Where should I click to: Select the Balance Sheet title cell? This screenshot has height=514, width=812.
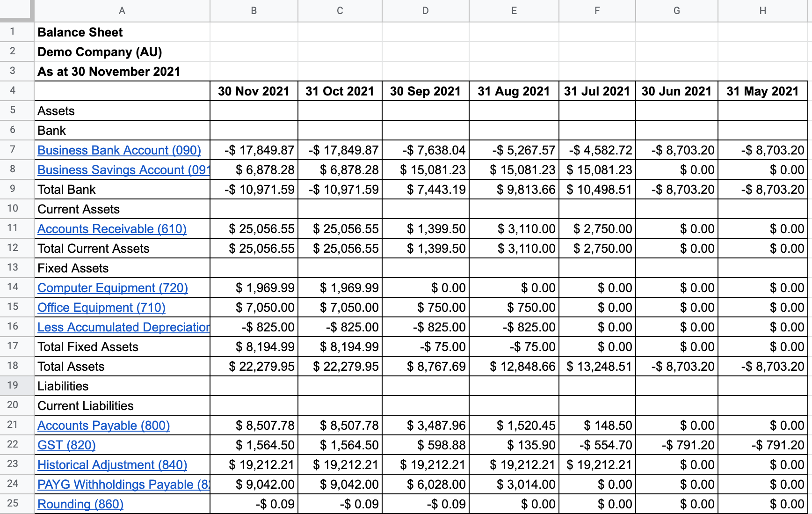point(122,32)
